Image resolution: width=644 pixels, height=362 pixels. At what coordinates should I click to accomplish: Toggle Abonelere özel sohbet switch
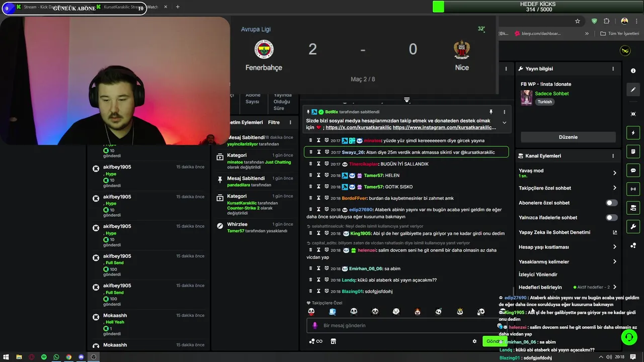(611, 203)
